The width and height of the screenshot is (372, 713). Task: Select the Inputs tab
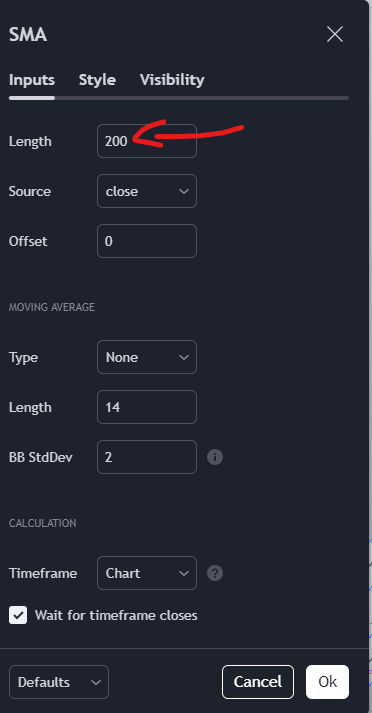[32, 80]
